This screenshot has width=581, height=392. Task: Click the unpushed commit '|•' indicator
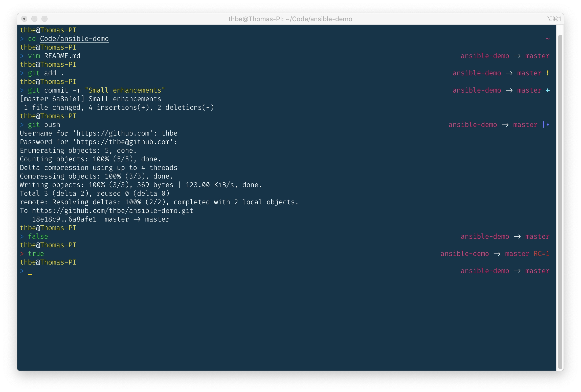(546, 124)
